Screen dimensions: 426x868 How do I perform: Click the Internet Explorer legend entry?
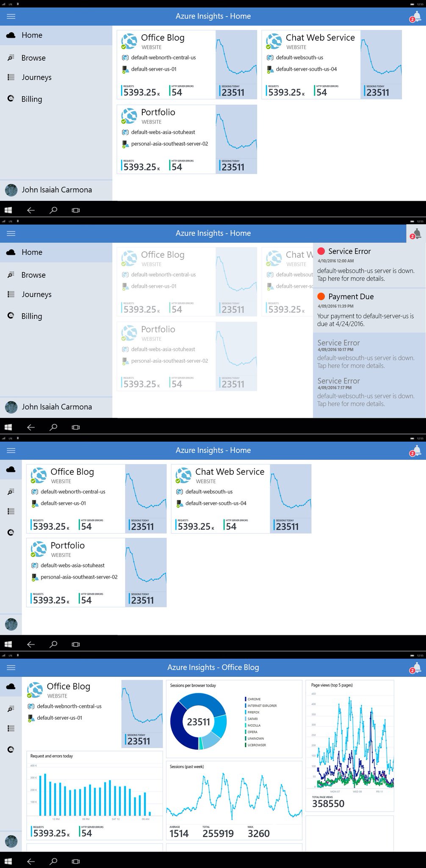point(262,706)
